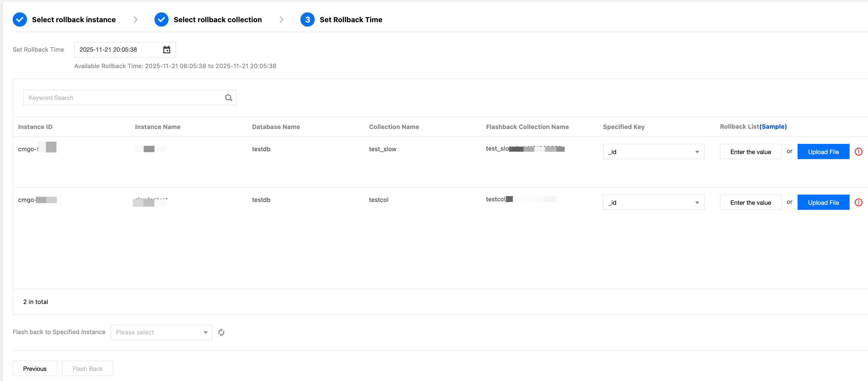Click the keyword search magnifier icon
The height and width of the screenshot is (381, 868).
228,98
